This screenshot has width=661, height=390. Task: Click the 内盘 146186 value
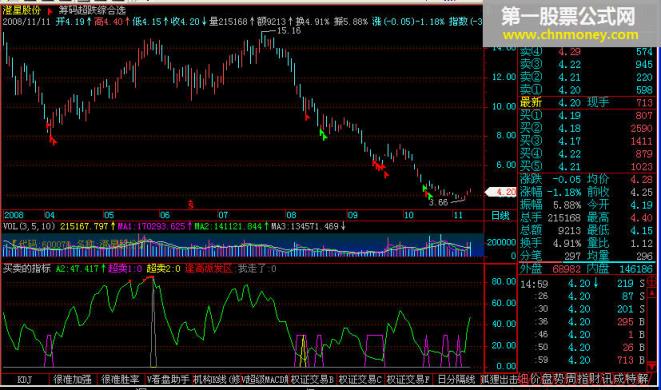point(636,269)
